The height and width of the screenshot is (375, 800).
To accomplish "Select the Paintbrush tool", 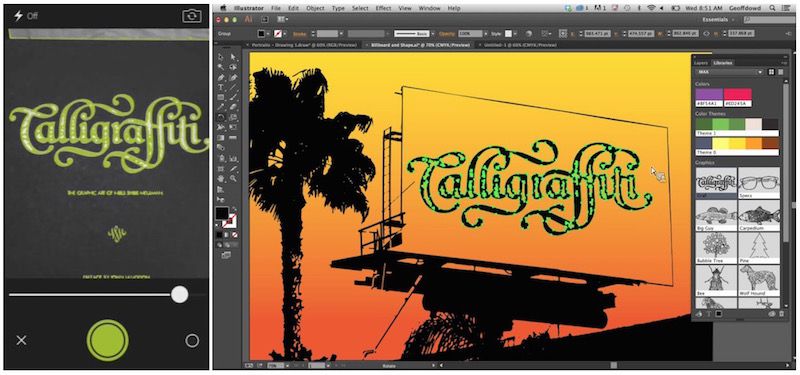I will [x=232, y=97].
